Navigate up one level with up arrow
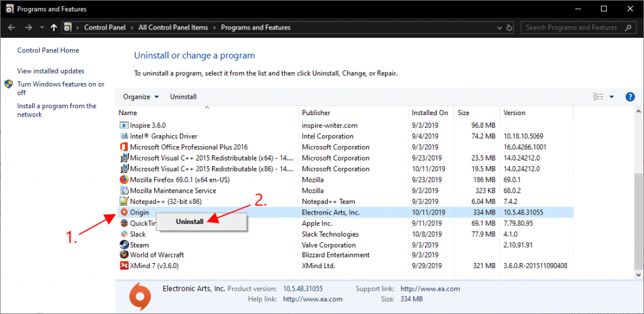 (x=54, y=28)
